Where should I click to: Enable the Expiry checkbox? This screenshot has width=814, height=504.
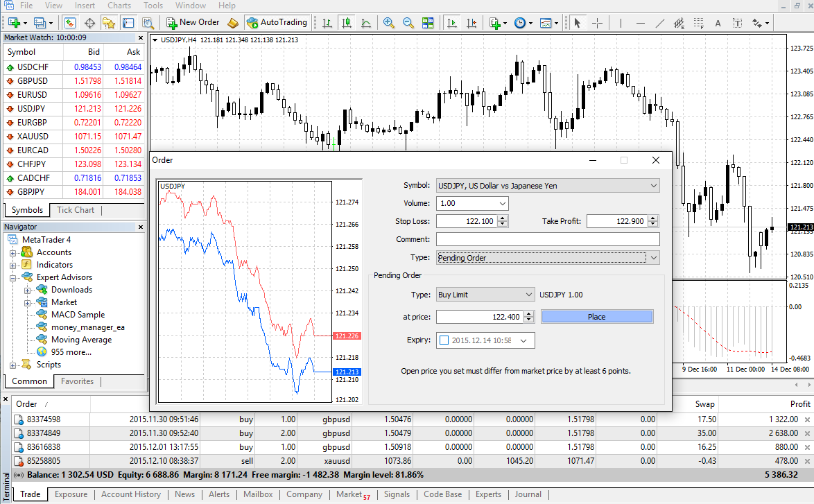tap(444, 340)
